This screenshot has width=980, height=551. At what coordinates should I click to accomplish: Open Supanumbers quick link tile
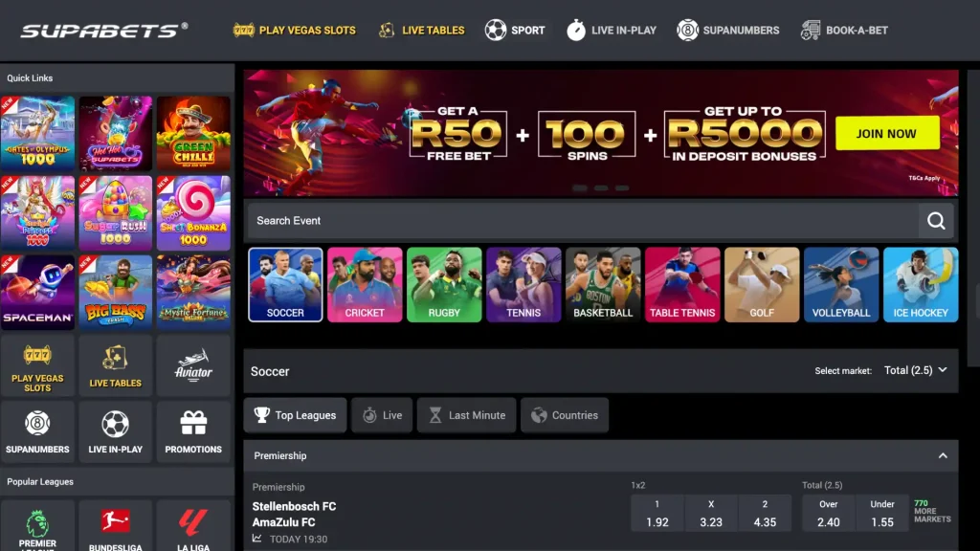tap(37, 432)
